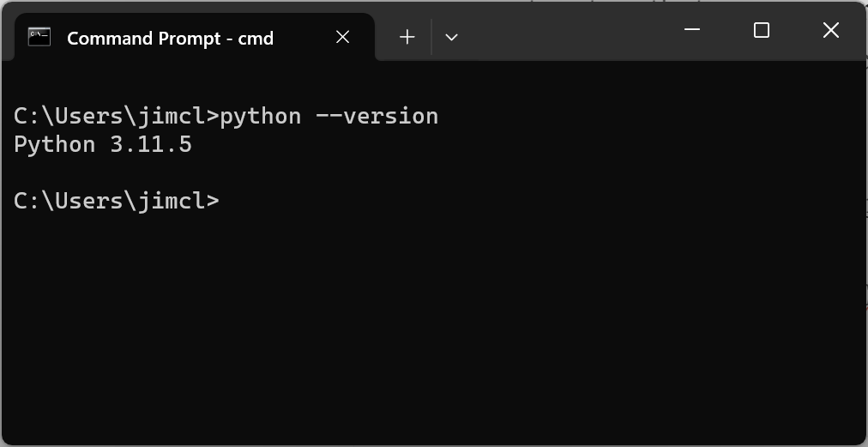Click "jimcl" in the first prompt path
Screen dimensions: 868x447
tap(172, 116)
